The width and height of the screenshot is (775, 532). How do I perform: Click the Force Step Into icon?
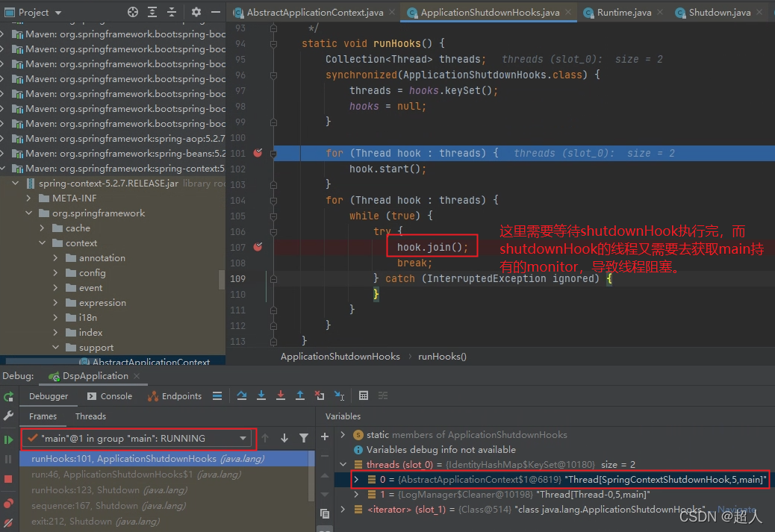(x=280, y=395)
